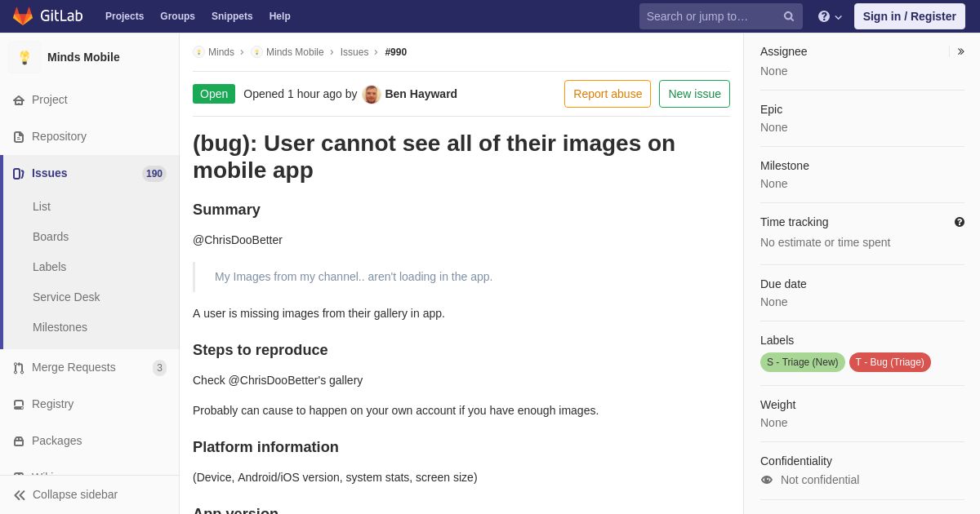Screen dimensions: 980x514
Task: Open Merge Requests via its icon
Action: coord(19,368)
